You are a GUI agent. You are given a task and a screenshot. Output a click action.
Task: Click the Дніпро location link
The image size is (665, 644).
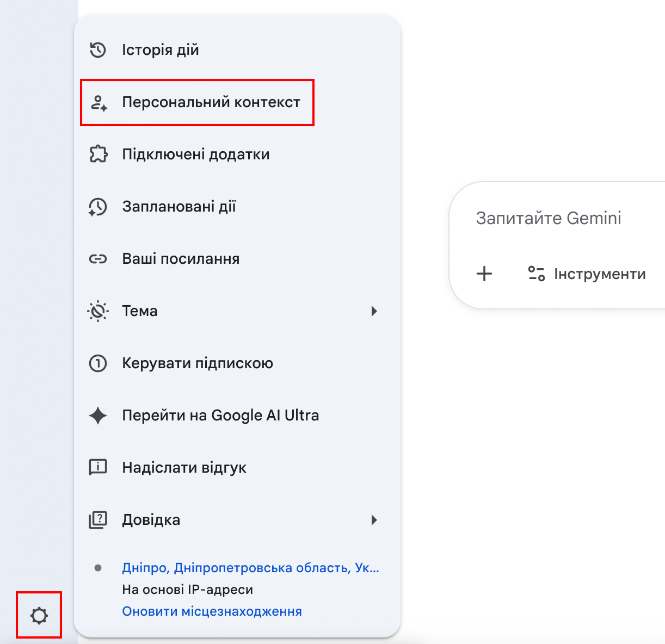click(x=250, y=568)
